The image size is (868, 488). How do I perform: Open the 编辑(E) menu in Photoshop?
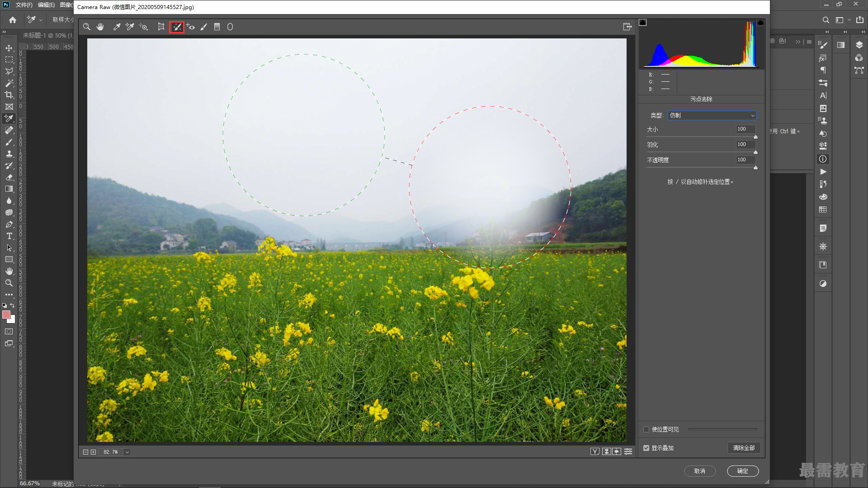[x=46, y=5]
